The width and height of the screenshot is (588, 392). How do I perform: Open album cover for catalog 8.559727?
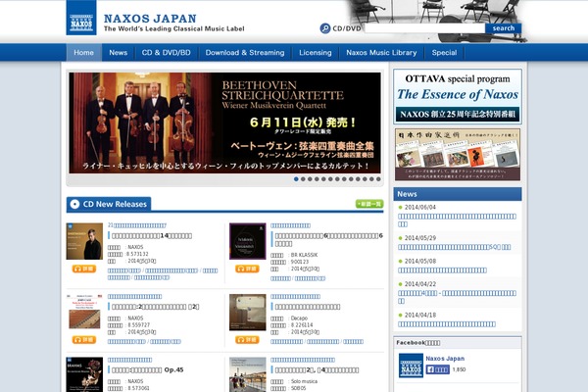coord(84,312)
